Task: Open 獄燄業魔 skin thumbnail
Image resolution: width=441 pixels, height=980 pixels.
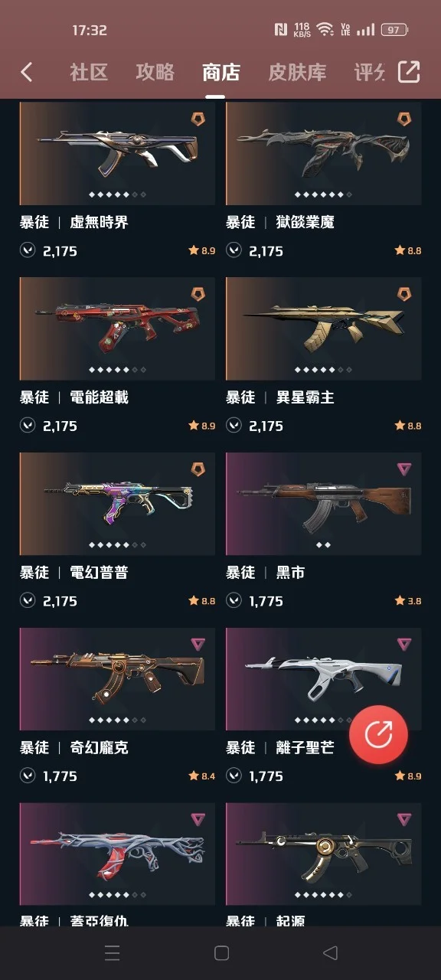Action: click(324, 153)
